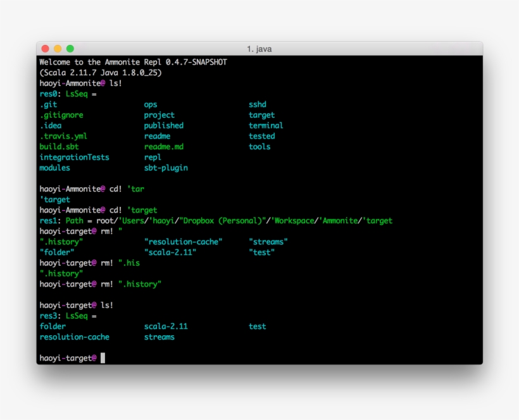Screen dimensions: 519x420
Task: Click the cursor block at the last prompt
Action: coord(103,358)
